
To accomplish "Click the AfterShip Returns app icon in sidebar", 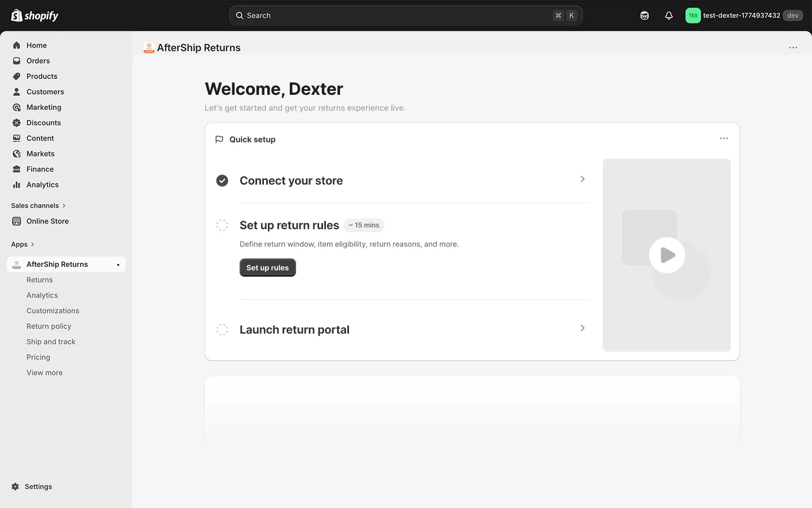I will (x=17, y=264).
